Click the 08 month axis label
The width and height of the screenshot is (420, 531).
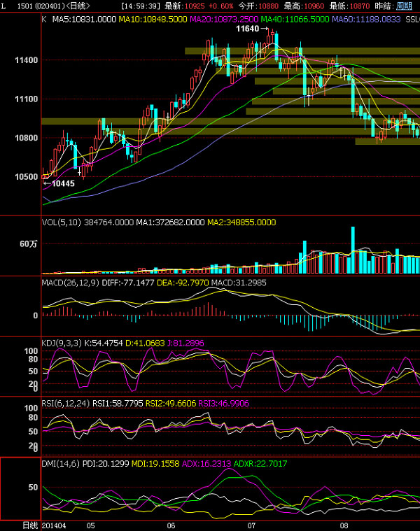(x=344, y=525)
